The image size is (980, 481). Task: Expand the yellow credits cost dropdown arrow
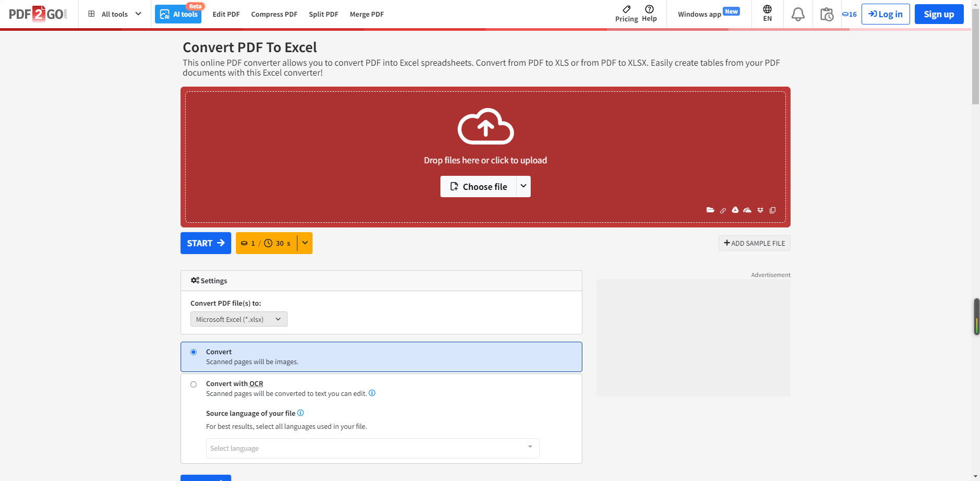(305, 243)
